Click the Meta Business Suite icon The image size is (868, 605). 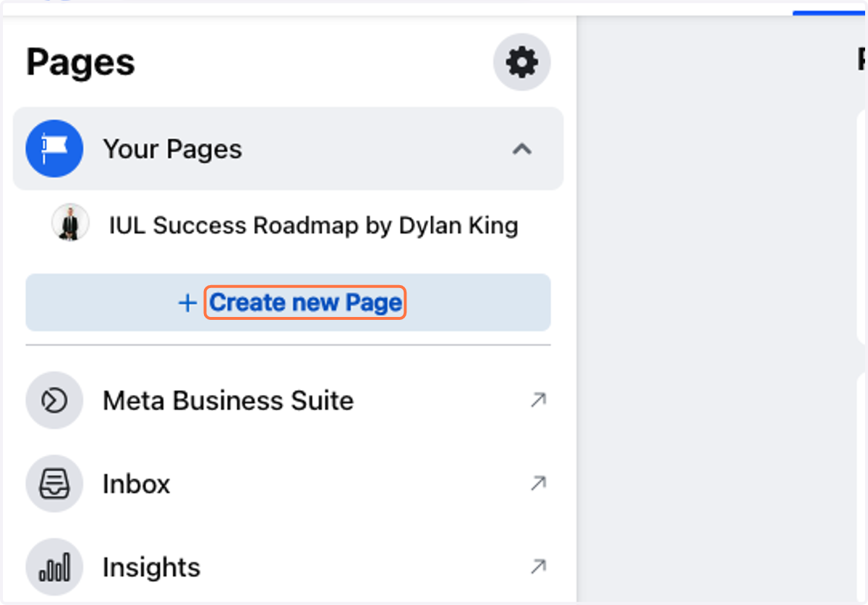point(54,400)
